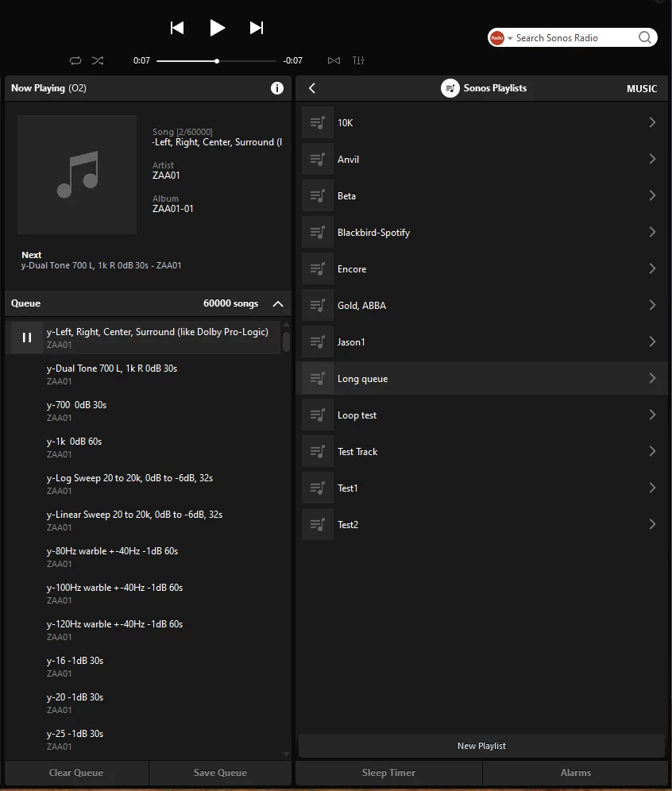Open the Now Playing info icon
The image size is (672, 791).
[x=277, y=88]
